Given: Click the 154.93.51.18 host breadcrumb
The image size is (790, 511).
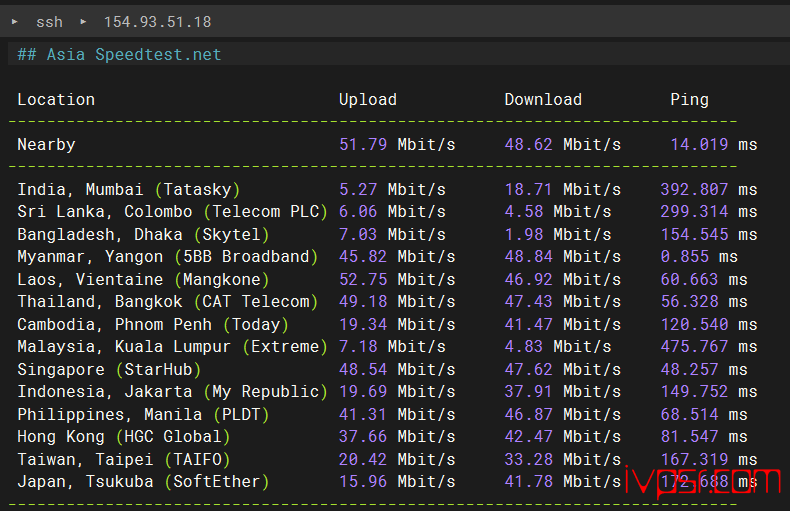Looking at the screenshot, I should point(157,22).
